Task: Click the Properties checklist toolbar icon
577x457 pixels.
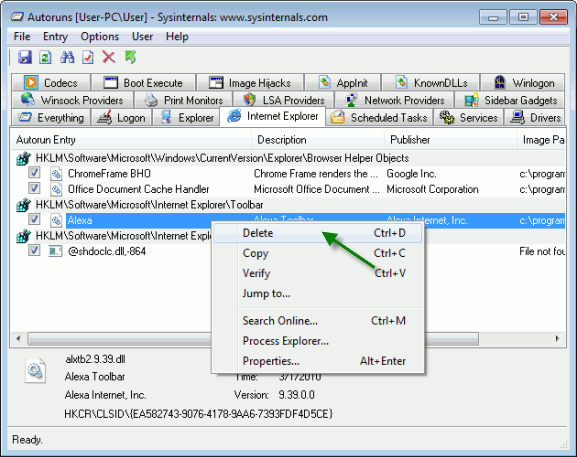Action: 88,57
